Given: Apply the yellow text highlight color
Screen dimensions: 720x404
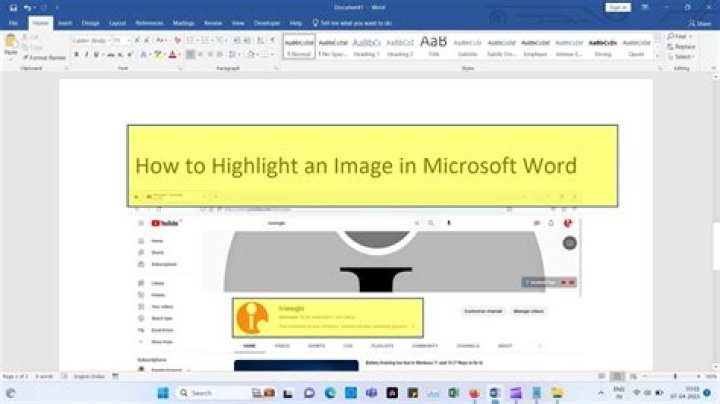Looking at the screenshot, I should click(x=158, y=55).
